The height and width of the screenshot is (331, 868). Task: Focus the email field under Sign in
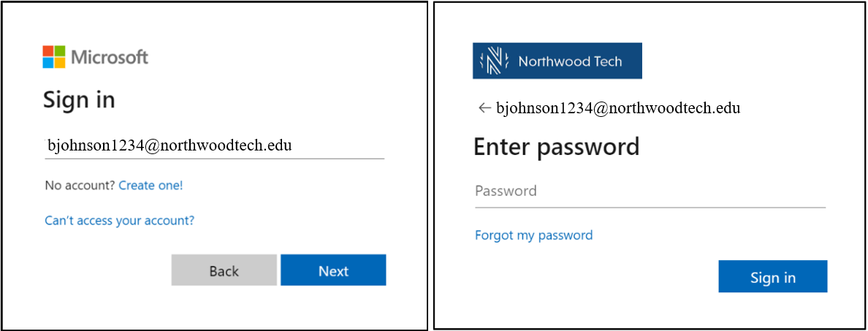click(x=213, y=145)
